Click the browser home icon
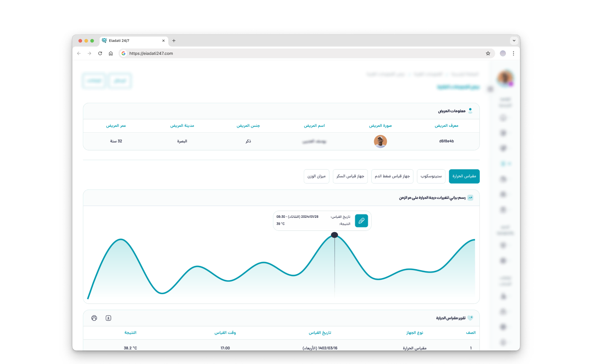Image resolution: width=594 pixels, height=364 pixels. (x=111, y=54)
